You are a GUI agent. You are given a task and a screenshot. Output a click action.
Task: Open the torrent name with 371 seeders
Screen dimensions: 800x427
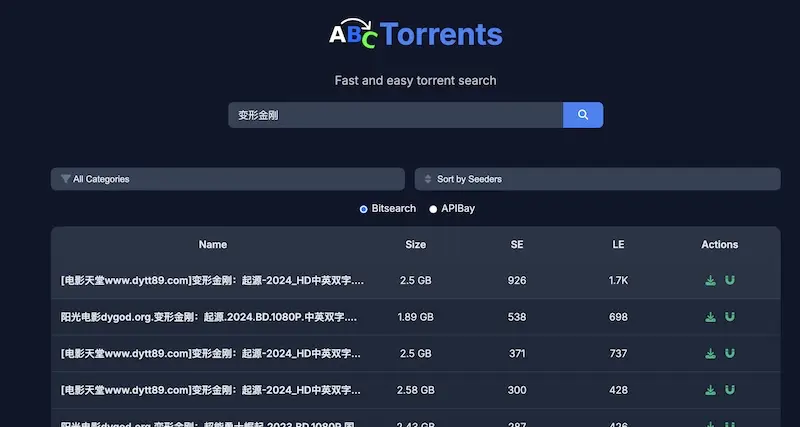coord(211,354)
